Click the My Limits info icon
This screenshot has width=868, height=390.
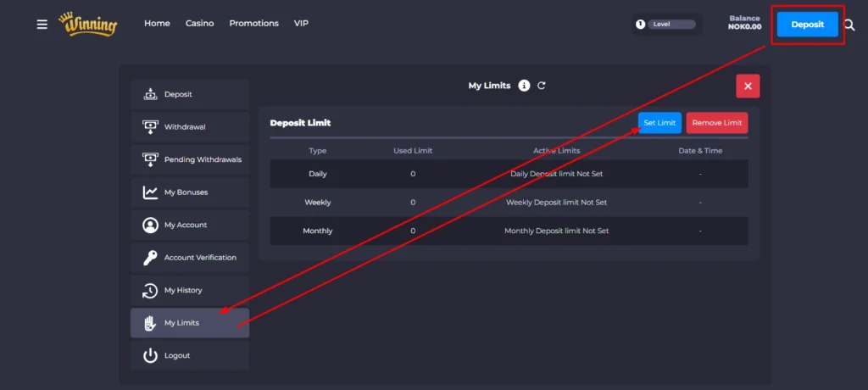524,86
